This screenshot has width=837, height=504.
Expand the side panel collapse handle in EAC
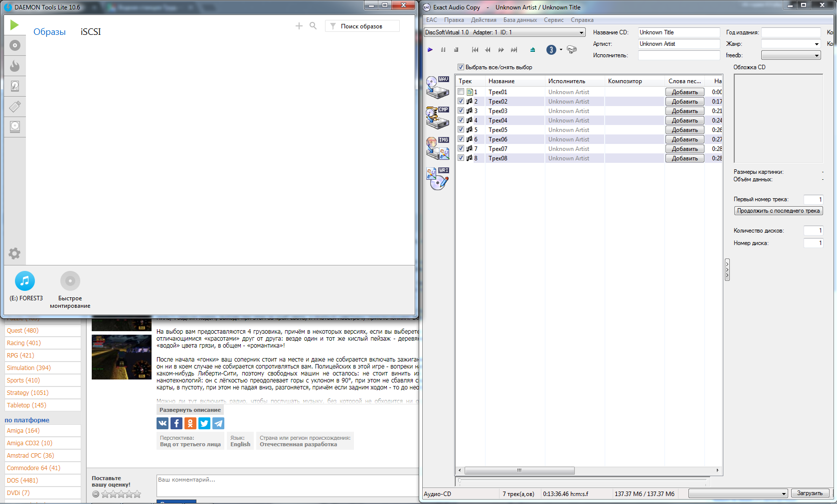tap(727, 269)
